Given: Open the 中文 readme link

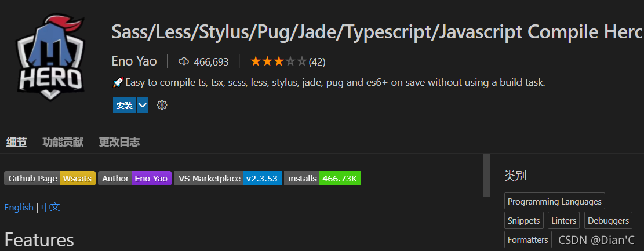Looking at the screenshot, I should click(50, 207).
